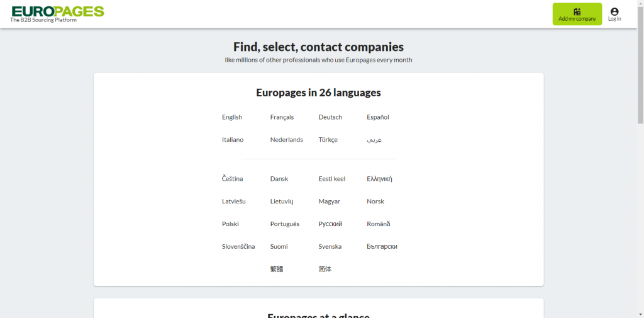Image resolution: width=644 pixels, height=318 pixels.
Task: Select Türkçe language link
Action: [x=328, y=140]
